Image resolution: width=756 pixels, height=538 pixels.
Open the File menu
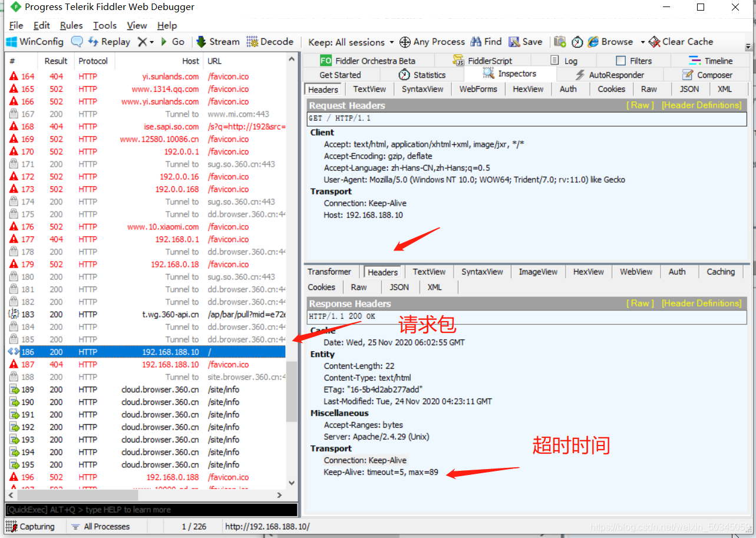click(16, 25)
